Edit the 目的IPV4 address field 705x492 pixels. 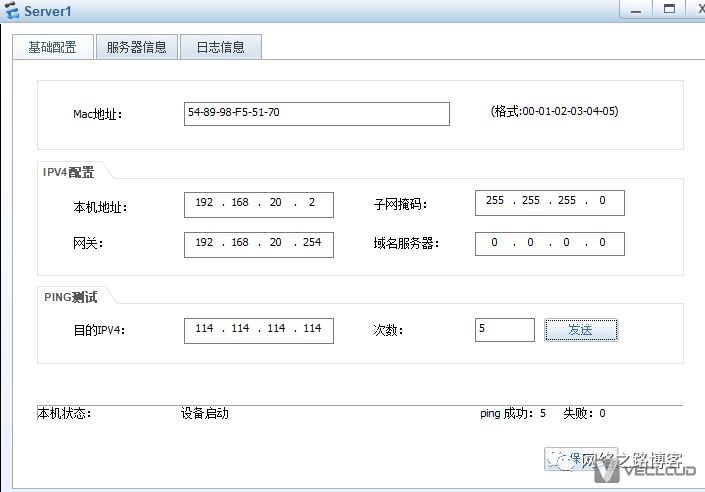coord(259,331)
